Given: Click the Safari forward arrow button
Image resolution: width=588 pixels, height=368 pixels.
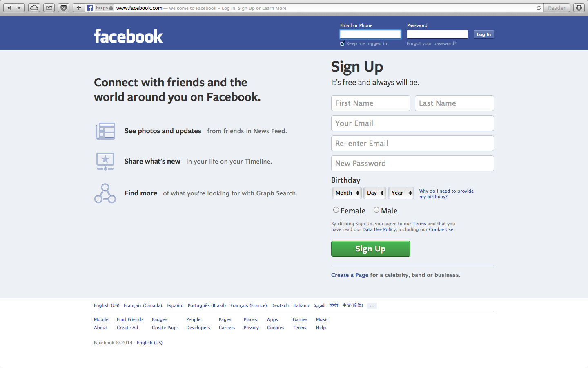Looking at the screenshot, I should coord(20,8).
